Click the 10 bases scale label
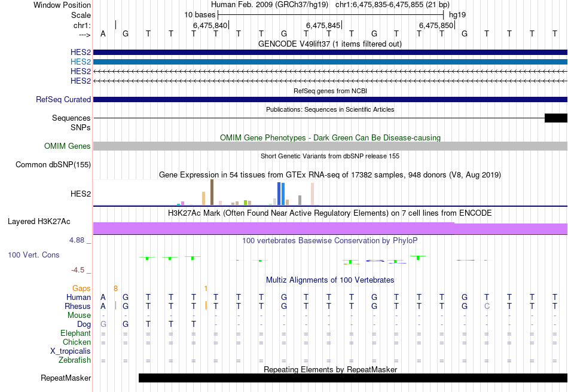 point(200,15)
